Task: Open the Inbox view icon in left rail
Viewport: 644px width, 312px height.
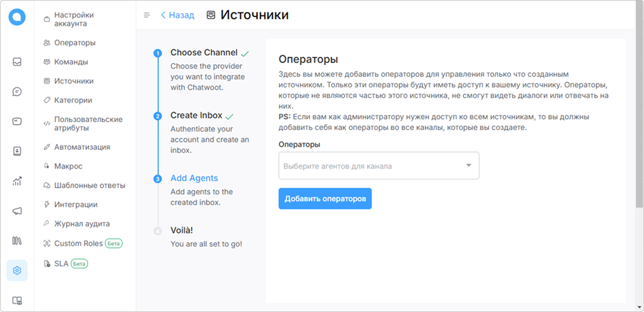Action: pos(17,62)
